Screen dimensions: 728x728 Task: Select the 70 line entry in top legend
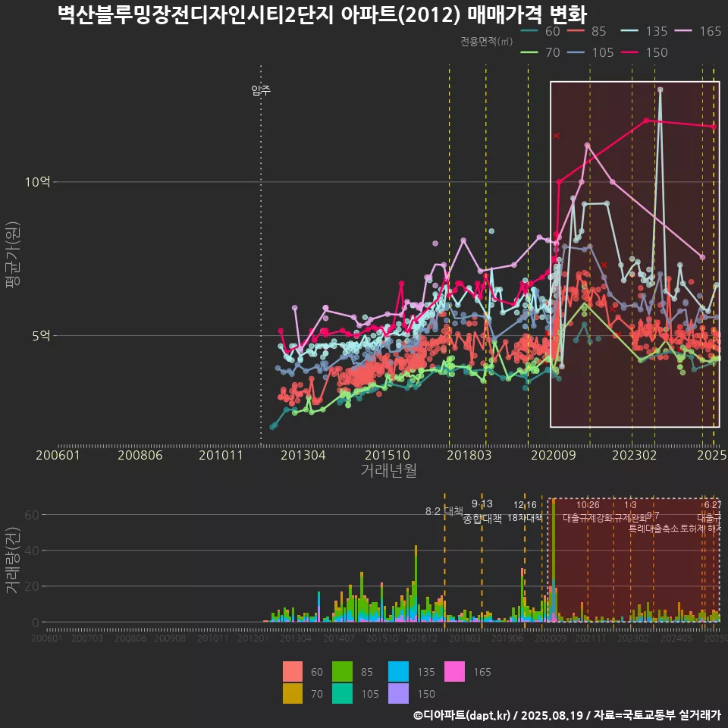[541, 52]
